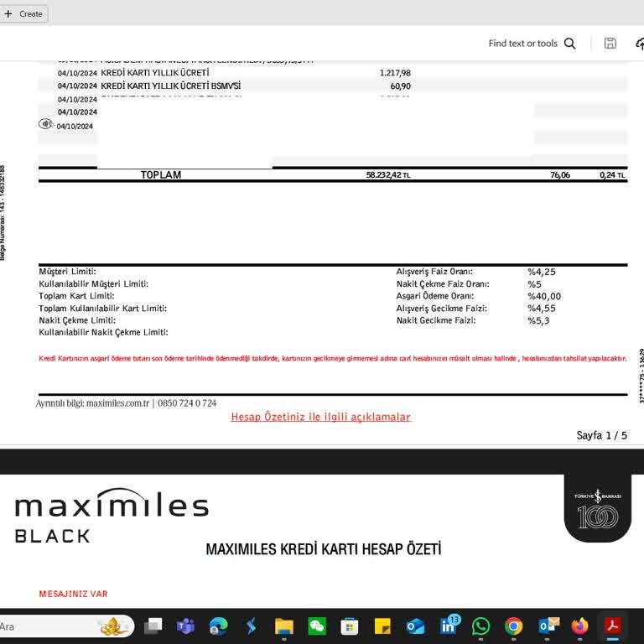Open Google Chrome from the taskbar

click(514, 626)
